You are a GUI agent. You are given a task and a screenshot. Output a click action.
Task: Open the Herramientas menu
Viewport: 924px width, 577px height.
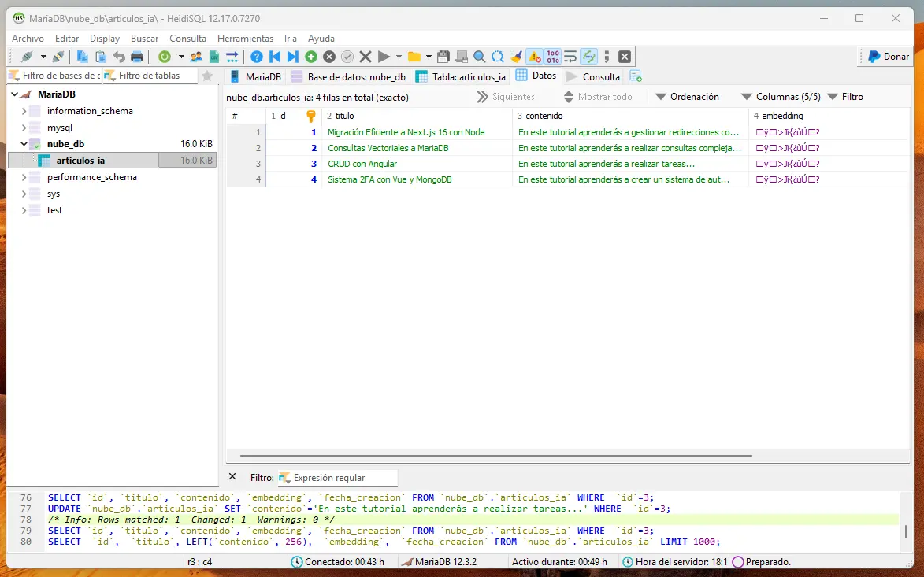point(245,39)
